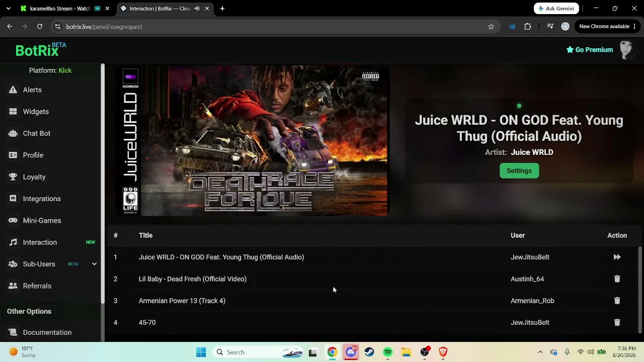Click the Death Race for Love album art

[x=253, y=141]
